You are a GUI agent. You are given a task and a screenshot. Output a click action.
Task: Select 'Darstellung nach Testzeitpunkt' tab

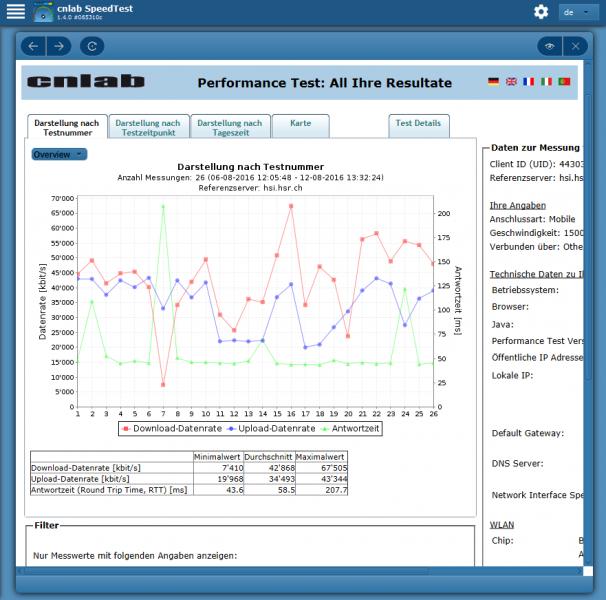(149, 127)
